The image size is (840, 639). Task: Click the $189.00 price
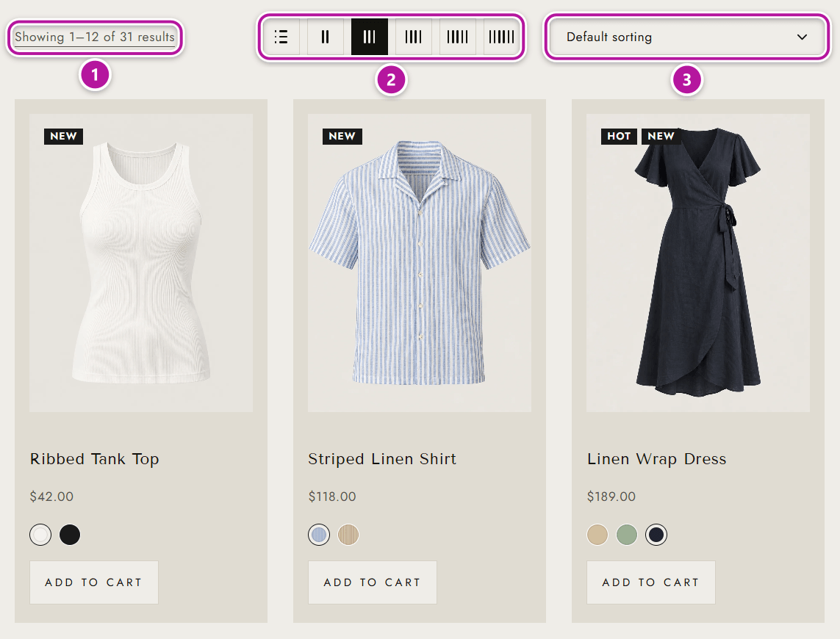click(611, 497)
